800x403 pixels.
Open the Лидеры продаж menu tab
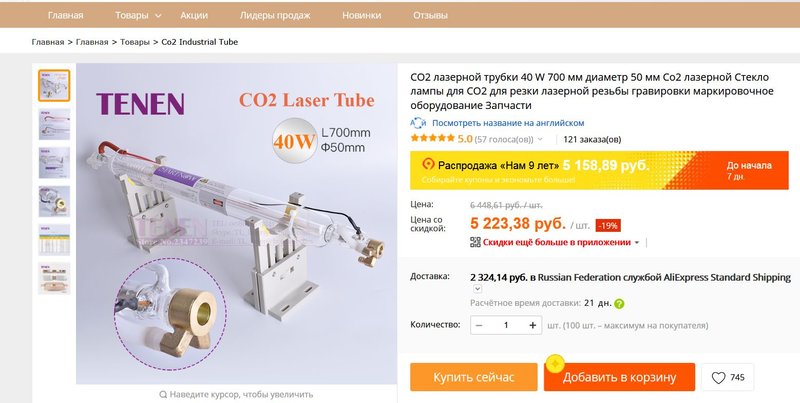tap(273, 16)
